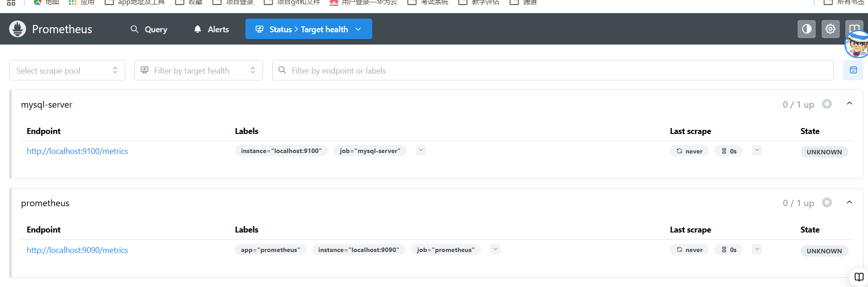Click the app="prometheus" label badge

click(270, 250)
